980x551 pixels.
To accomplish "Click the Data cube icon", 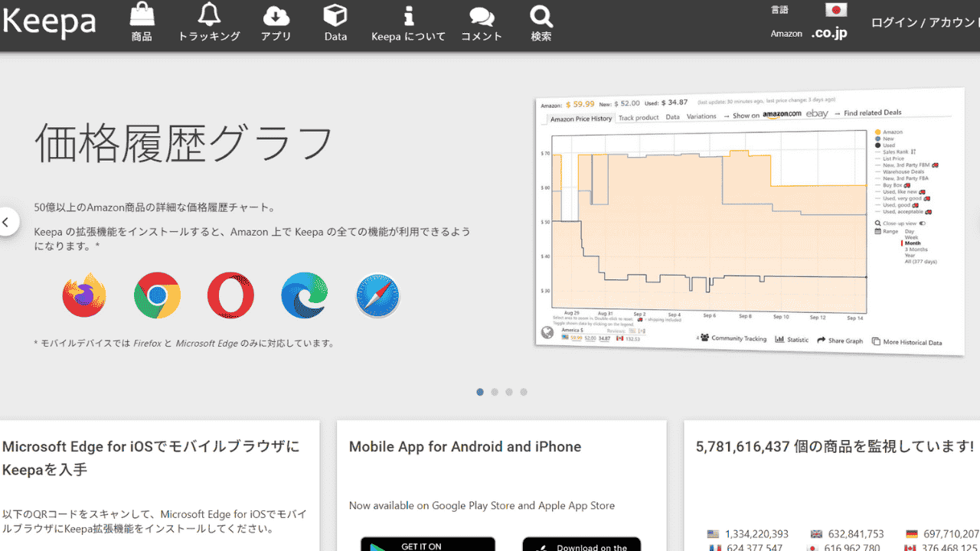I will 335,15.
